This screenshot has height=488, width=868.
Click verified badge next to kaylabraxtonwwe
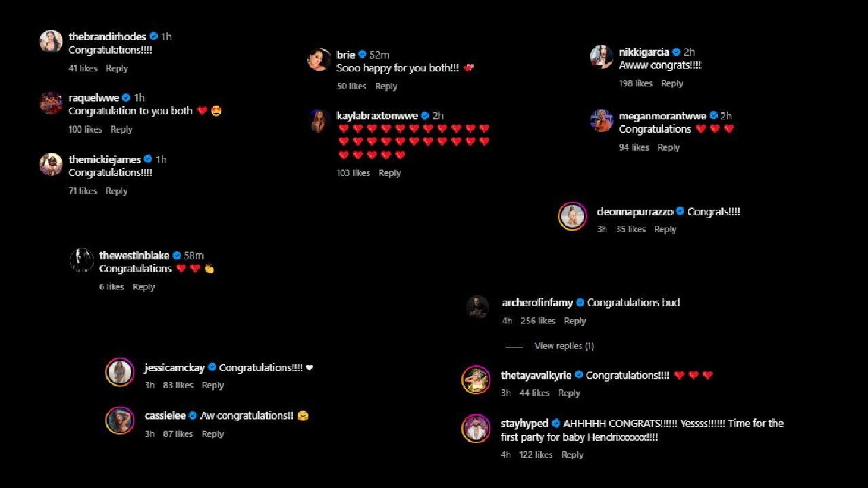coord(425,116)
